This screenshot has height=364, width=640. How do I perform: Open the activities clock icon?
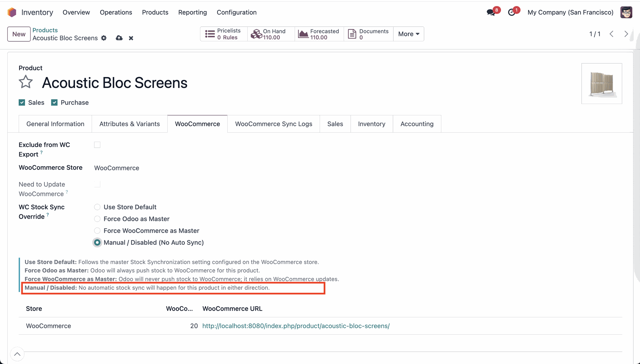pos(511,12)
